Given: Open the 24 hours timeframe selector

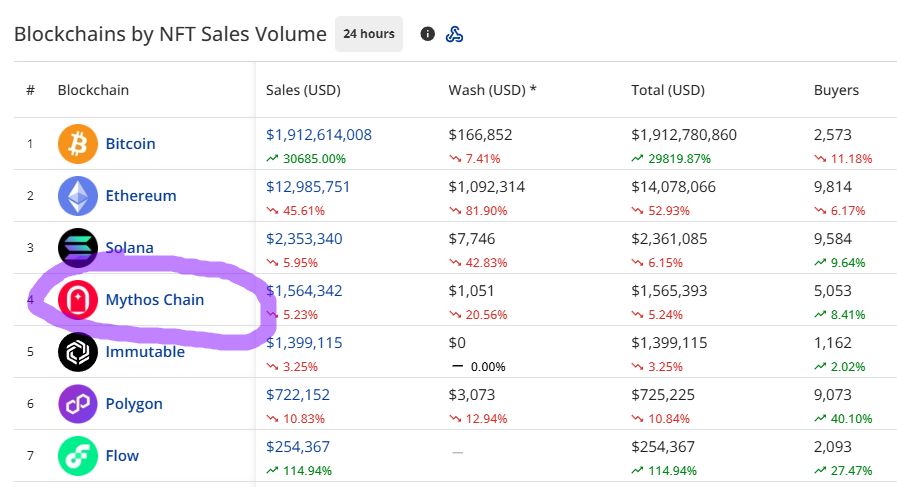Looking at the screenshot, I should click(x=369, y=34).
